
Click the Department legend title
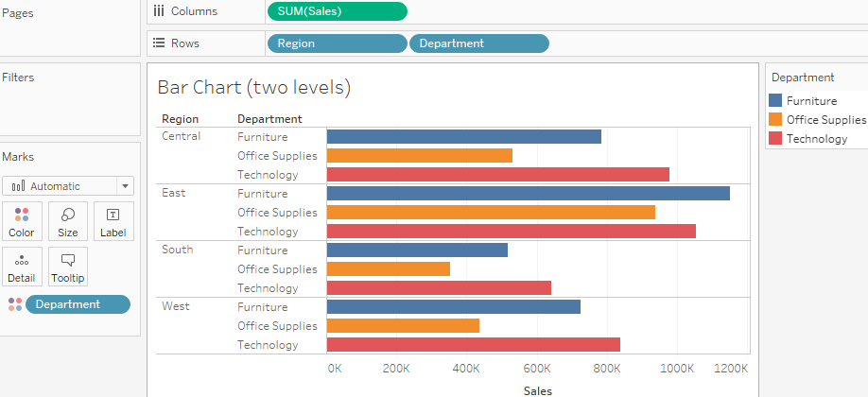pos(803,78)
